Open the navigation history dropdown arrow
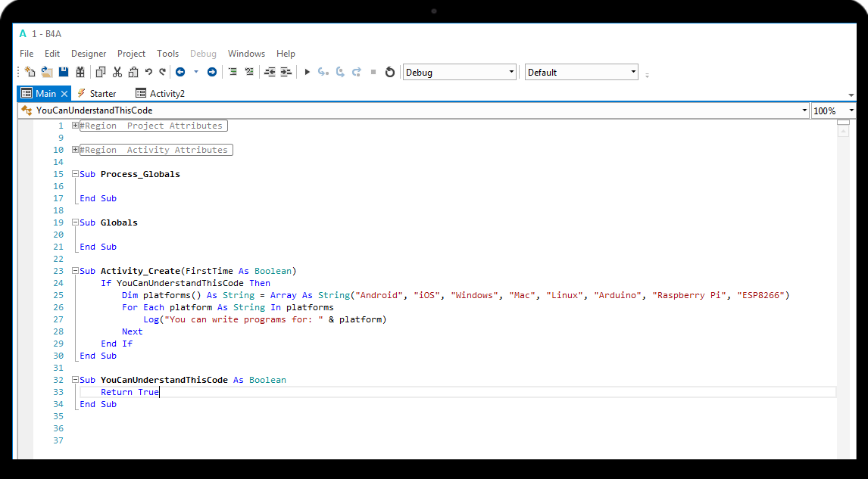Screen dimensions: 868x479 (196, 72)
